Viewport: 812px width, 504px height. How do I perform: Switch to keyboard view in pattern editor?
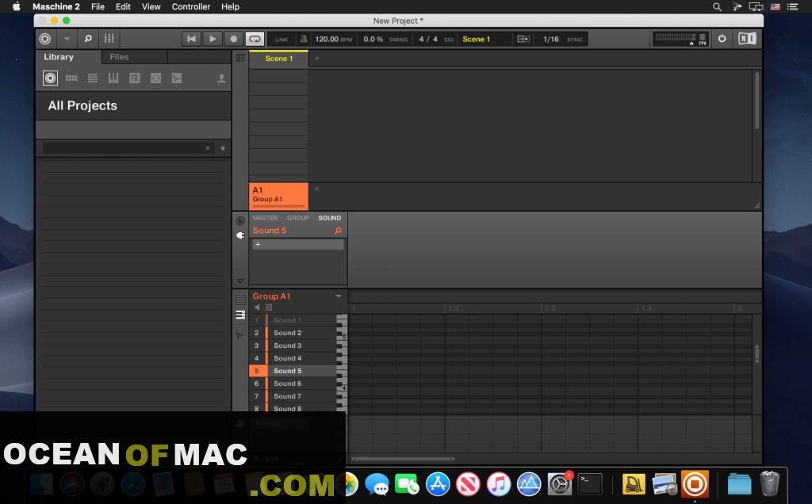[x=240, y=315]
